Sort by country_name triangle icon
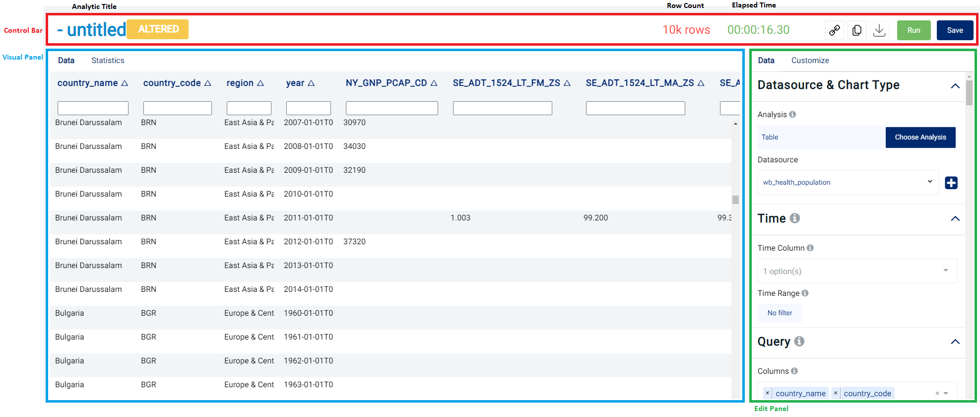This screenshot has width=980, height=417. 125,83
